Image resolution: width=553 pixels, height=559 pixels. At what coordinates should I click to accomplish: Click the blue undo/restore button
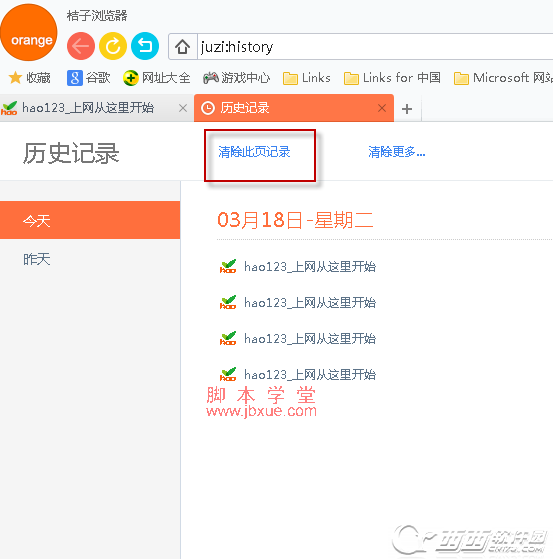pyautogui.click(x=145, y=46)
